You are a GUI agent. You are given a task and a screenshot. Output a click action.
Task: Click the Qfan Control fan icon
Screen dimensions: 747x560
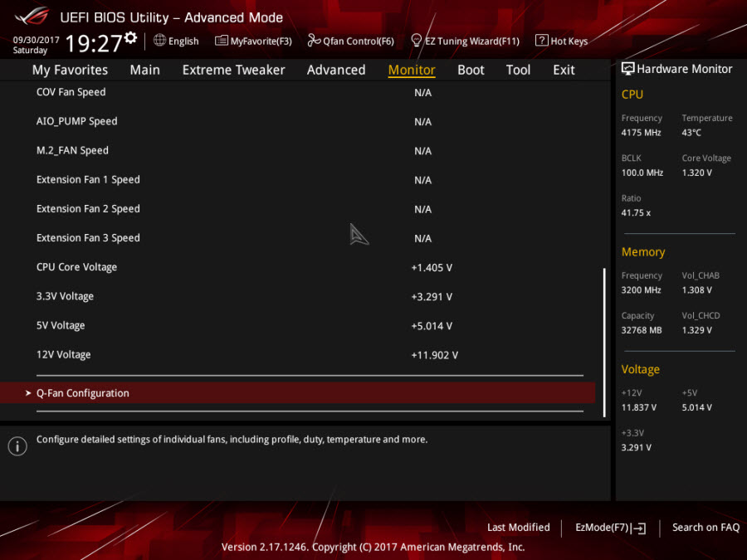tap(314, 41)
